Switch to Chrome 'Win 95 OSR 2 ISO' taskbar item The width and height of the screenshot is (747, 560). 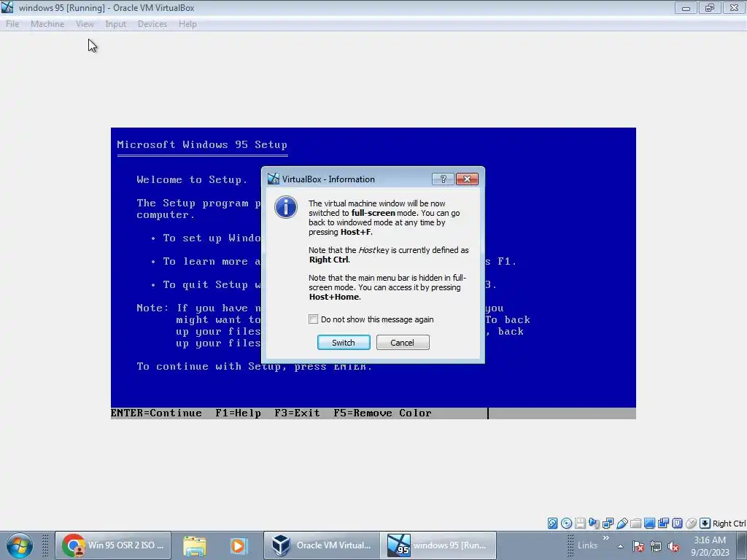coord(113,545)
